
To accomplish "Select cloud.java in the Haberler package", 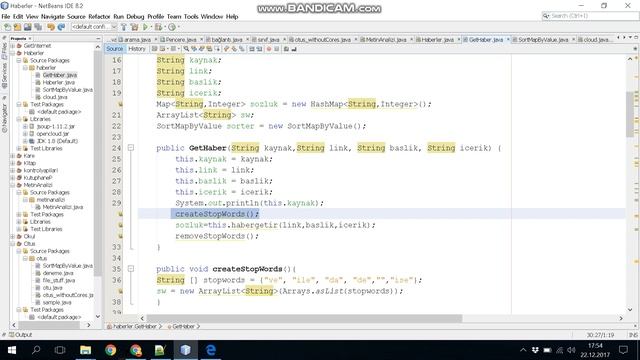I will tap(55, 97).
